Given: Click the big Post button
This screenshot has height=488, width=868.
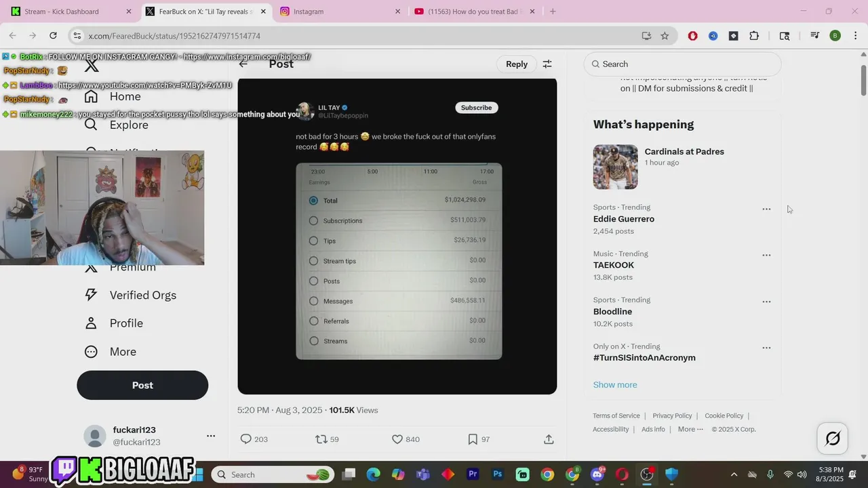Looking at the screenshot, I should pos(142,385).
